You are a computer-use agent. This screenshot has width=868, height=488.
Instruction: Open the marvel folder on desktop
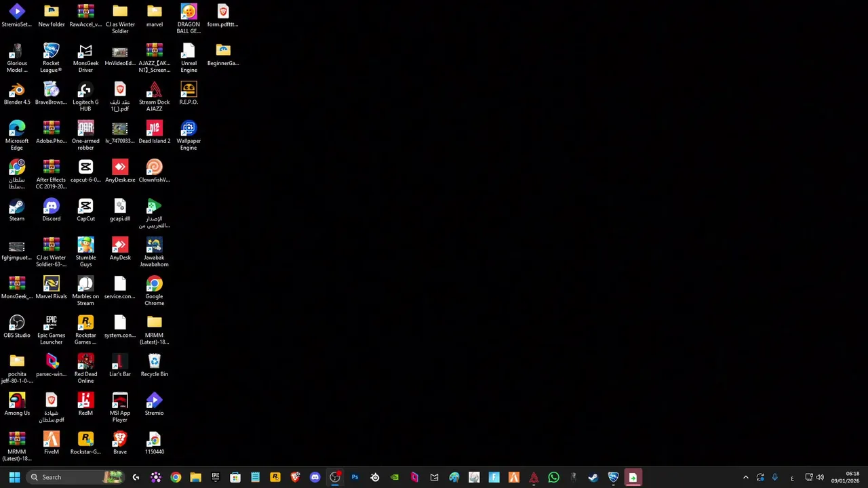point(154,16)
